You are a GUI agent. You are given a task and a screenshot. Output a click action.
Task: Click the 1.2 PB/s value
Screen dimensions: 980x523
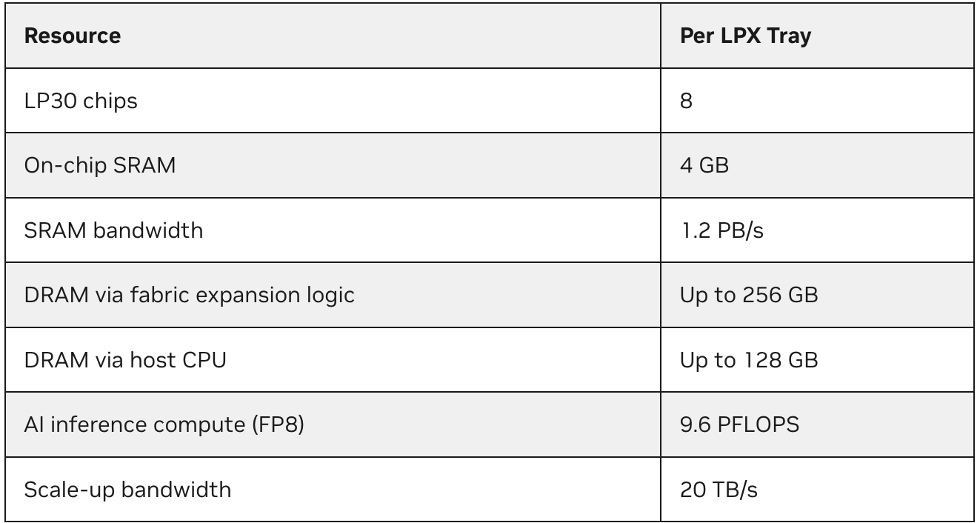[721, 230]
